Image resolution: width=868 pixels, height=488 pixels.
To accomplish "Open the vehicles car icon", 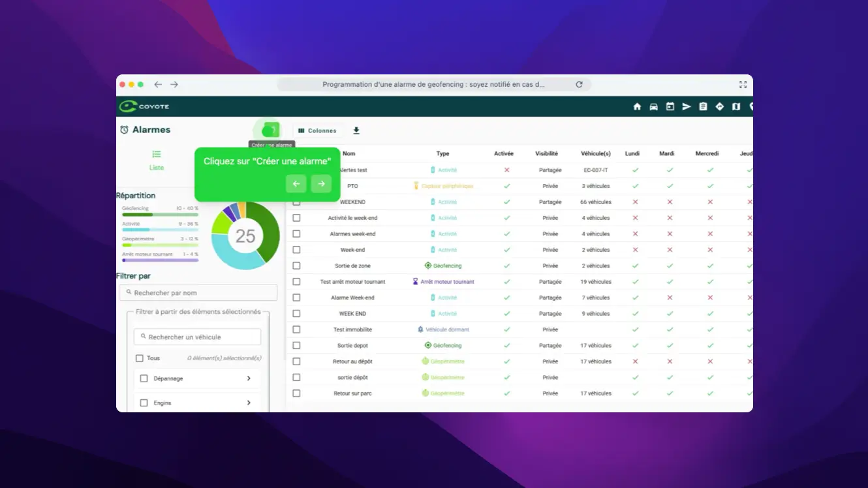I will pos(653,107).
